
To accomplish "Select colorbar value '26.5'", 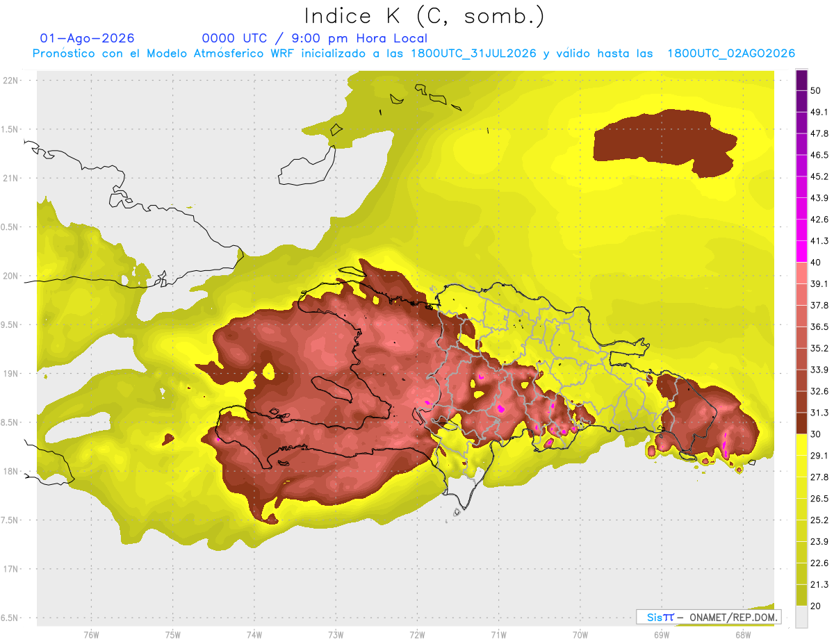I will pyautogui.click(x=819, y=499).
